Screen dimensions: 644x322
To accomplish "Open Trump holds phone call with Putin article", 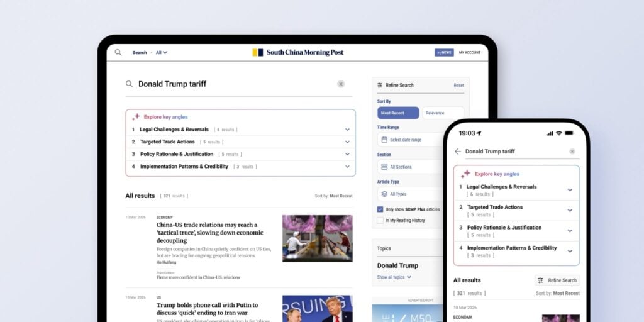I will pyautogui.click(x=208, y=309).
